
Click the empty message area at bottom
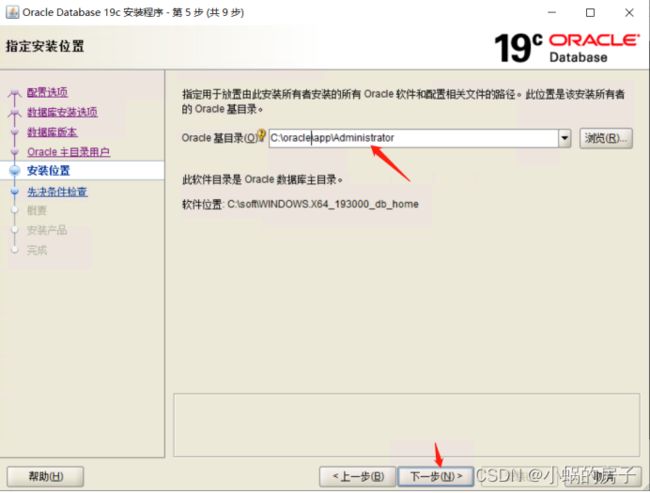(406, 425)
